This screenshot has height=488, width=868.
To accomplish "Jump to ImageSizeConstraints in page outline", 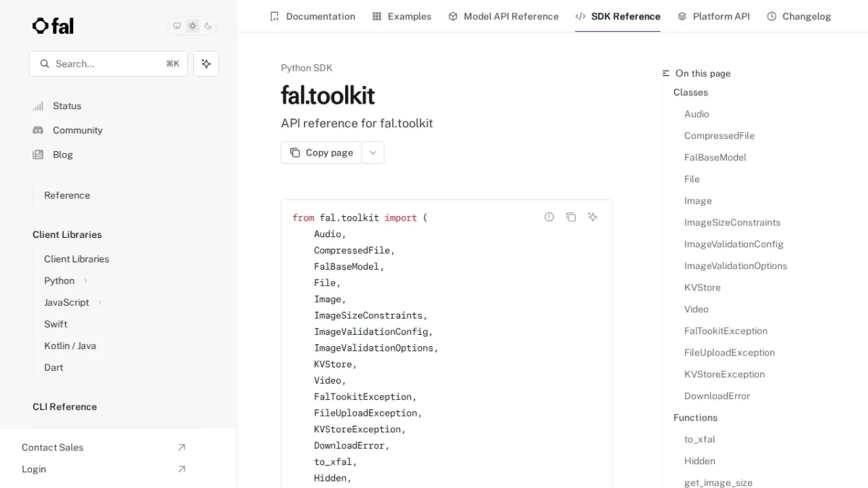I will pos(732,222).
